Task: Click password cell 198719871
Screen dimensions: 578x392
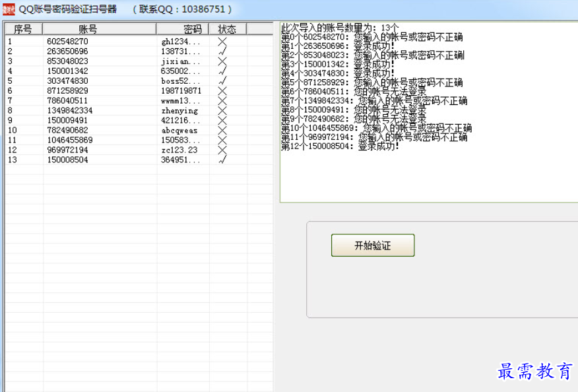Action: [181, 90]
